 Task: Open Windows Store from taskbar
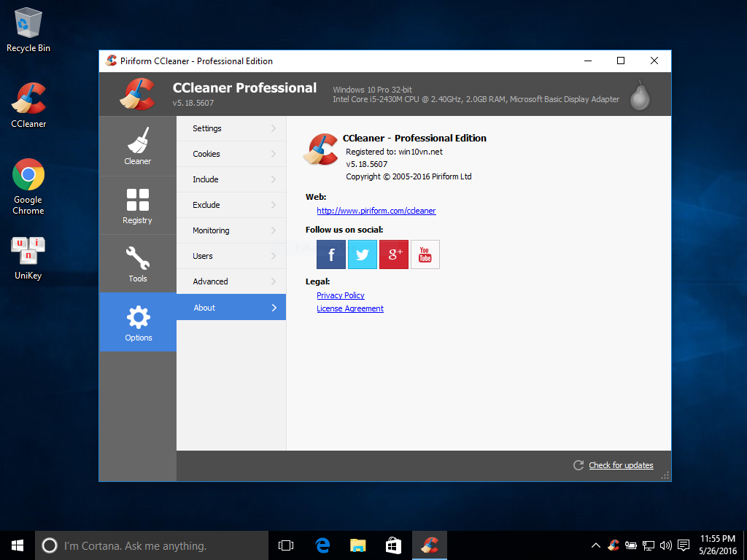pos(393,545)
